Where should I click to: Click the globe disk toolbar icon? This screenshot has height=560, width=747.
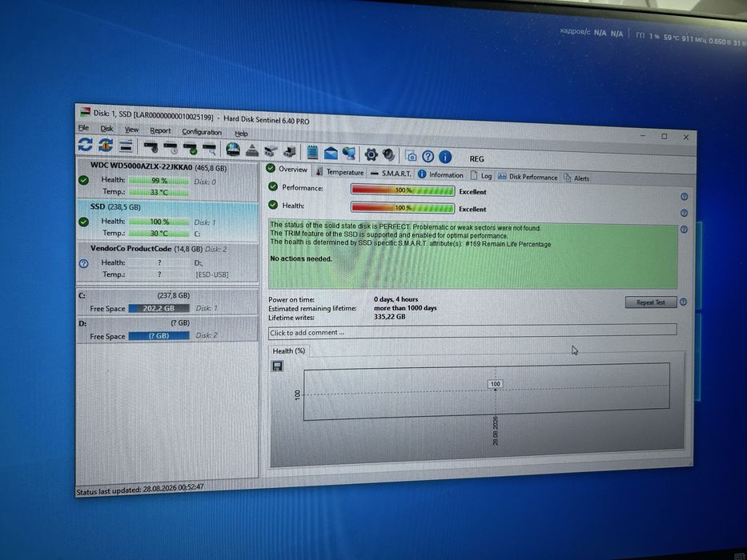coord(233,150)
